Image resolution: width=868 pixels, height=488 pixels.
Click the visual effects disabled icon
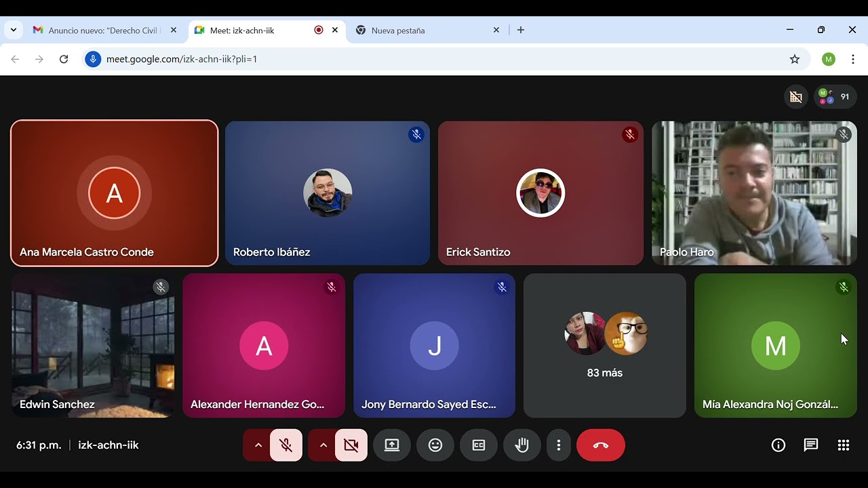tap(796, 97)
